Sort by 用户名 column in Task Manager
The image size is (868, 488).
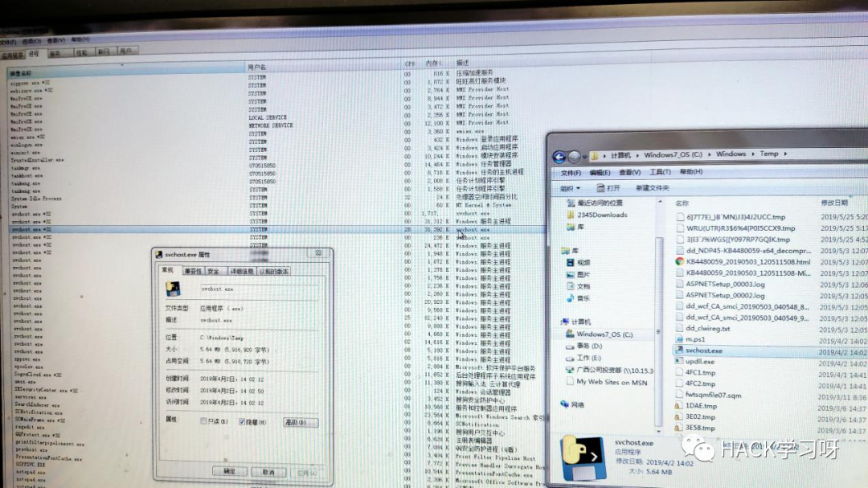256,67
